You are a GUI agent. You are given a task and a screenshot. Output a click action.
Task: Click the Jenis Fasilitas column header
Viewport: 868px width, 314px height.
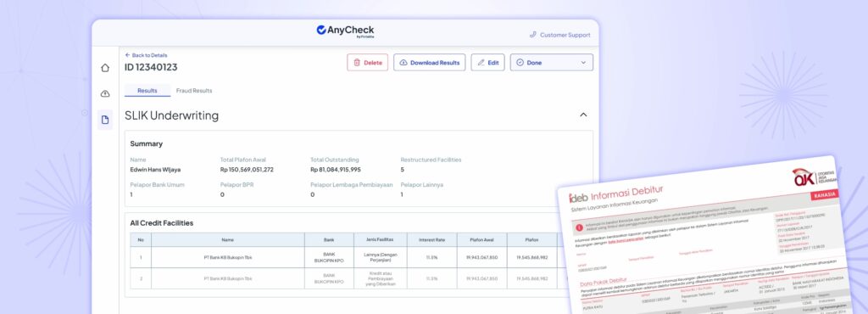(380, 240)
